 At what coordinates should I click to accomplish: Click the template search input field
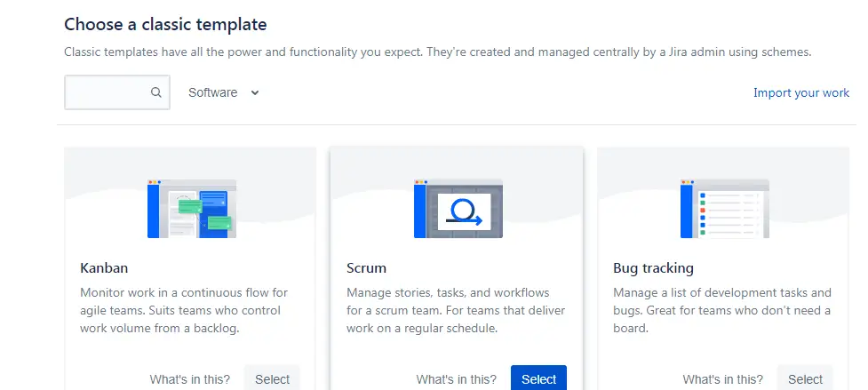(116, 92)
